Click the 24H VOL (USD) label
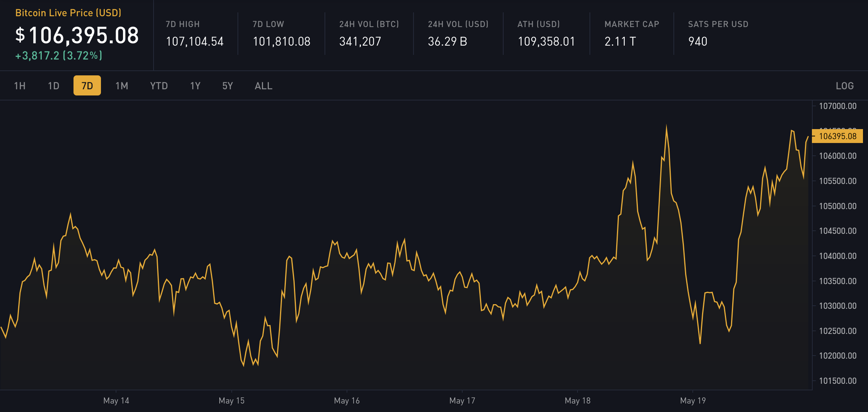Viewport: 868px width, 412px height. click(x=458, y=24)
